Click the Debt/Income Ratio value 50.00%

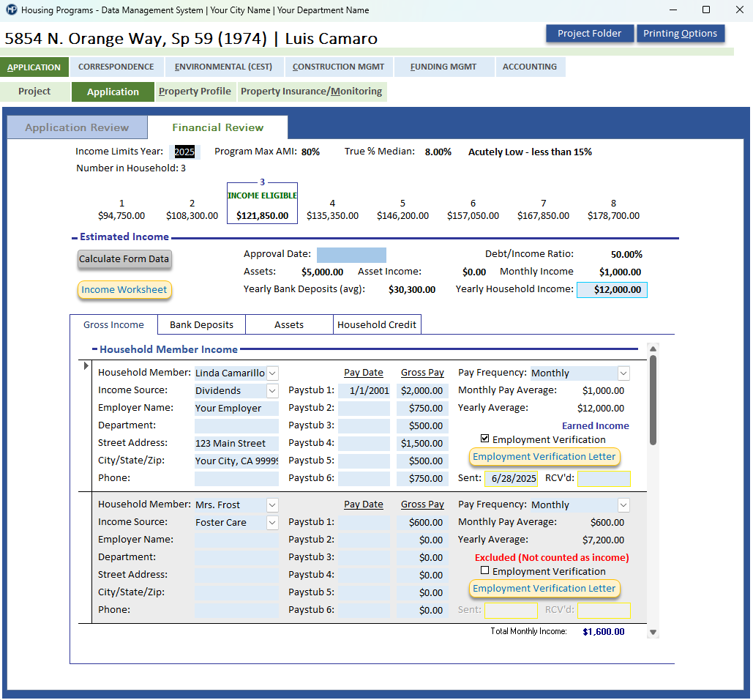[626, 255]
